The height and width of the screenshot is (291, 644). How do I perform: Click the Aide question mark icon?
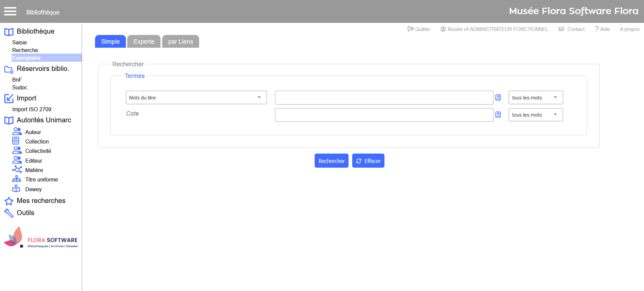click(597, 29)
